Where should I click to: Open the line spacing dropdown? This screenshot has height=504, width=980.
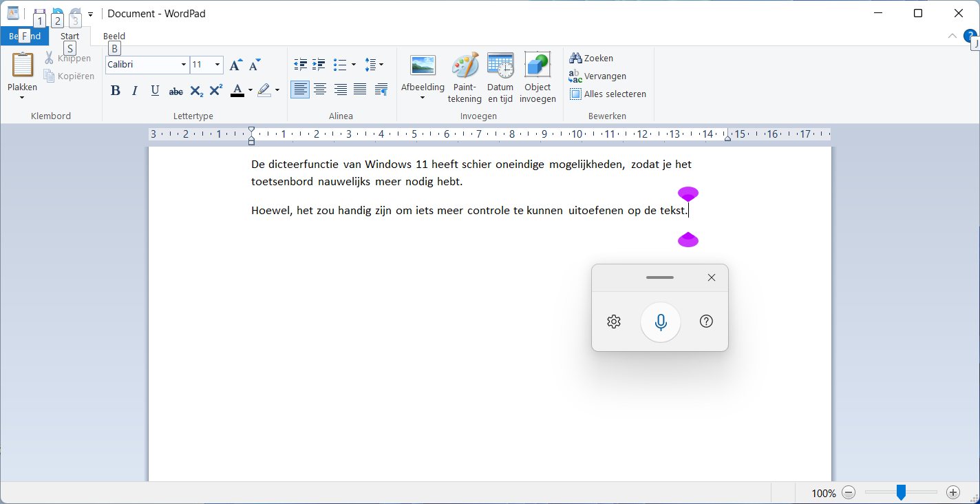click(x=374, y=65)
